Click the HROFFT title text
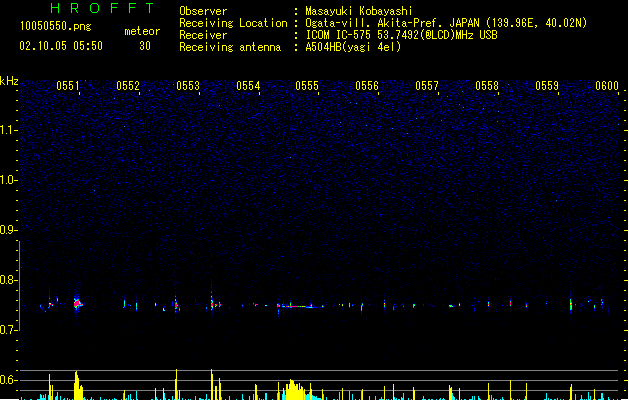 point(102,8)
